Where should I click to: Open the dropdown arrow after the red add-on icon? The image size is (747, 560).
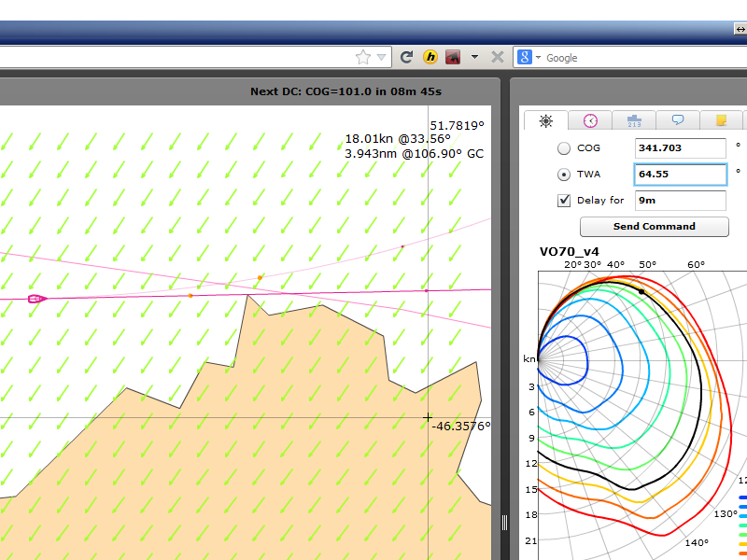[474, 57]
